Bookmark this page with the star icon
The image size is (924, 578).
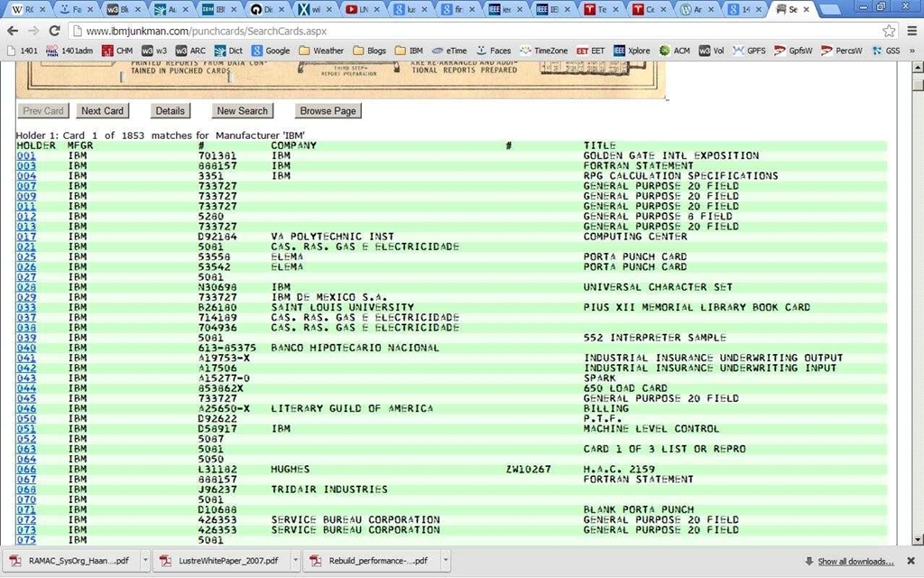tap(889, 30)
